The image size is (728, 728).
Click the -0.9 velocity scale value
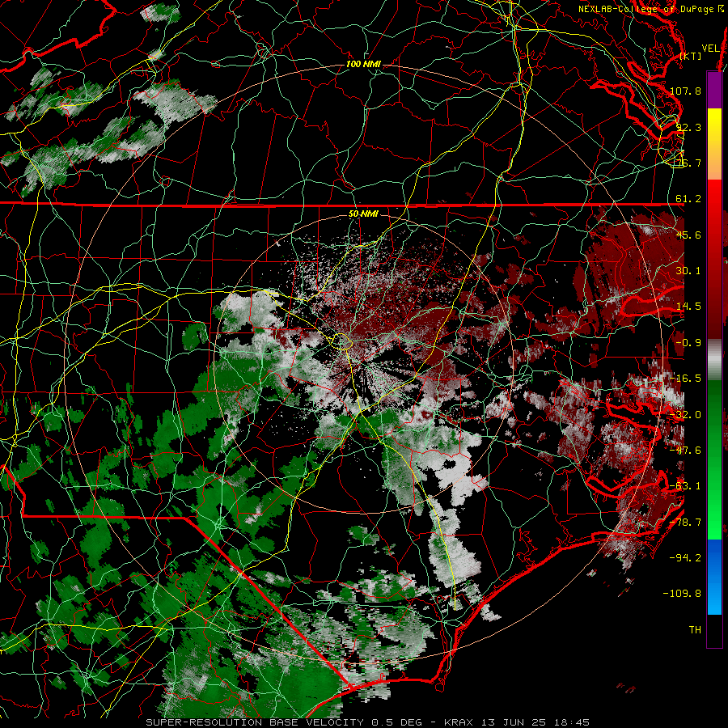(x=688, y=343)
